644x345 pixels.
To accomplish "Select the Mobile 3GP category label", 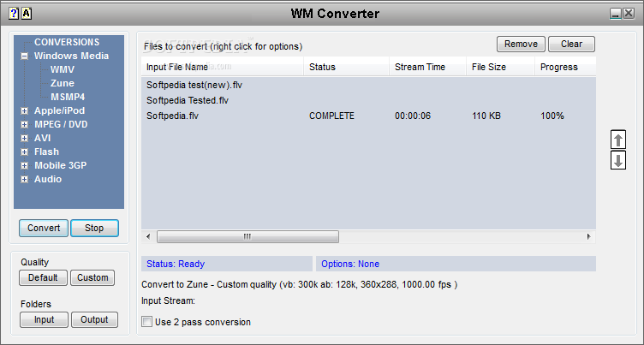I will click(60, 165).
